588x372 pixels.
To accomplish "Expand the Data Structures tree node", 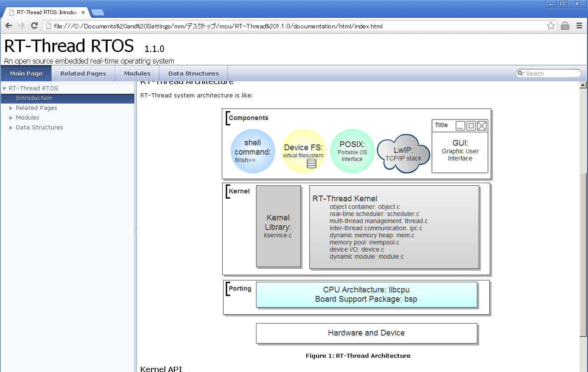I will click(11, 128).
